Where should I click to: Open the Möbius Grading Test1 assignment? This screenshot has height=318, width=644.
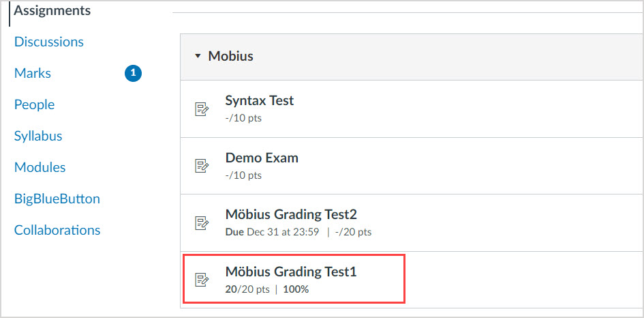pos(291,272)
